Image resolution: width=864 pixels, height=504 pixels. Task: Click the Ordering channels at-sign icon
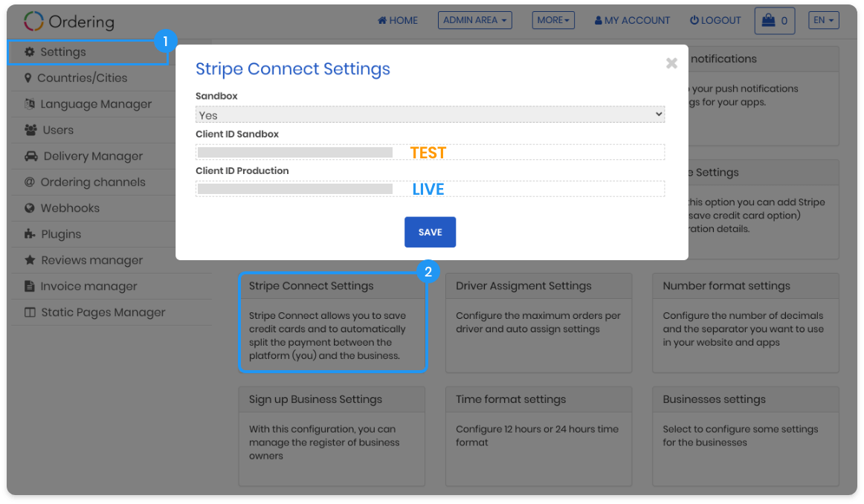point(30,182)
